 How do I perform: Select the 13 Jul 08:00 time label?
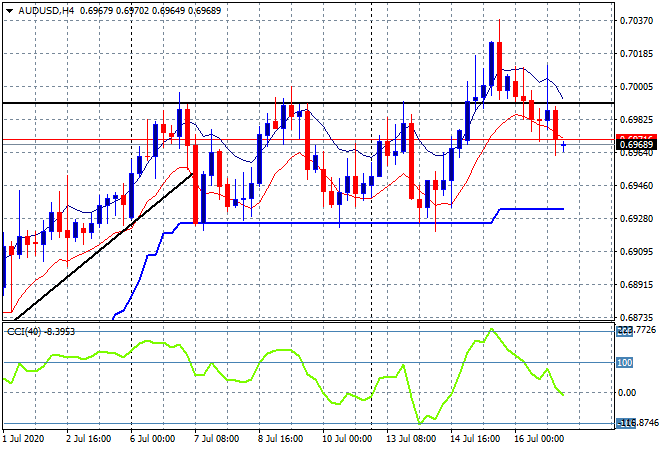tap(411, 439)
